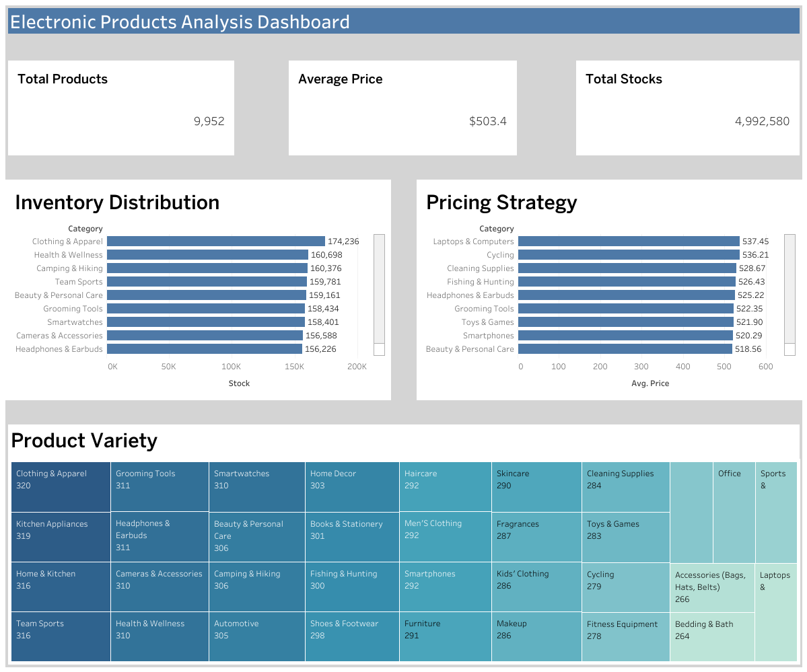807x672 pixels.
Task: Select Beauty & Personal Care price bar
Action: point(625,348)
